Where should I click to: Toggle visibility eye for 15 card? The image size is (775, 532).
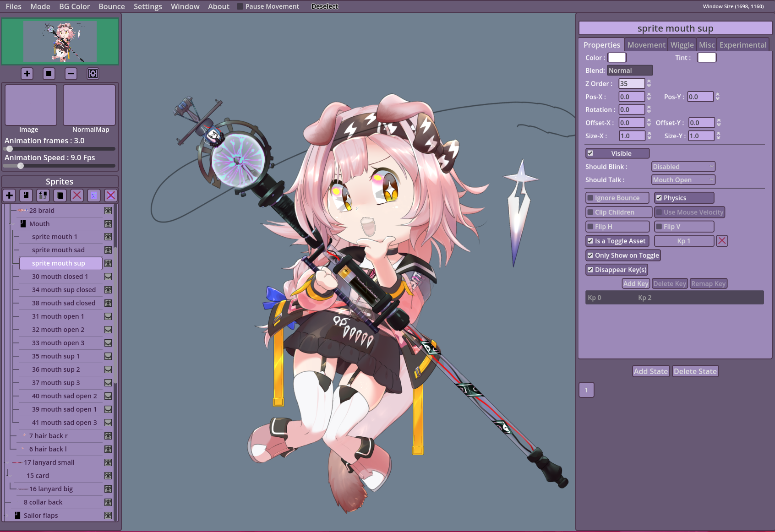tap(108, 476)
